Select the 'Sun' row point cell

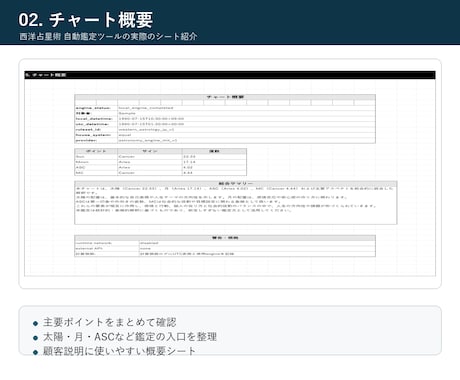[96, 157]
